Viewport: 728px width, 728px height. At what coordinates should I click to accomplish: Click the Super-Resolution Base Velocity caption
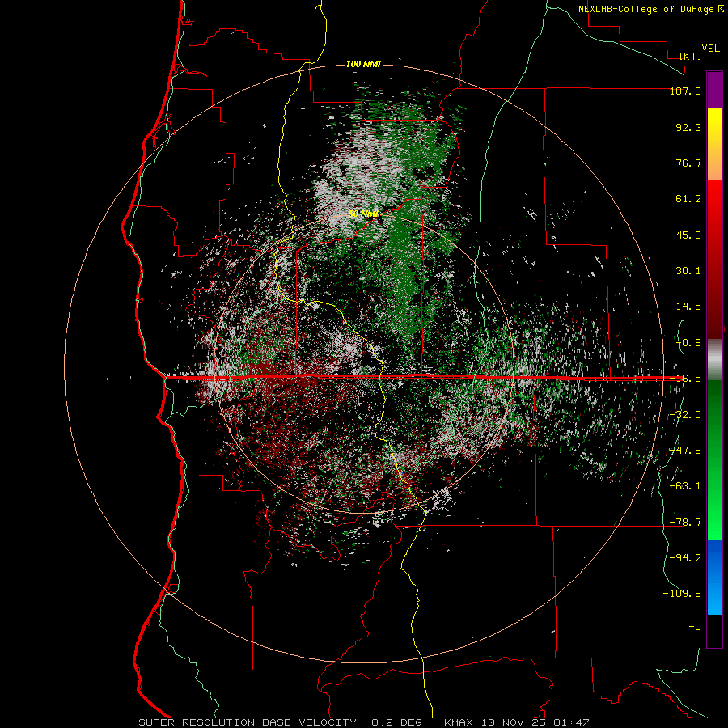363,722
